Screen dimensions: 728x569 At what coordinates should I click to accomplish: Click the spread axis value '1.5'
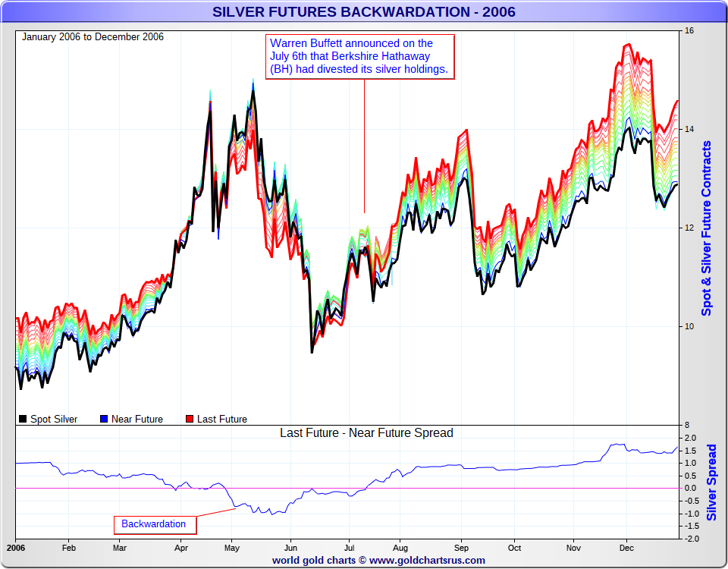[690, 451]
